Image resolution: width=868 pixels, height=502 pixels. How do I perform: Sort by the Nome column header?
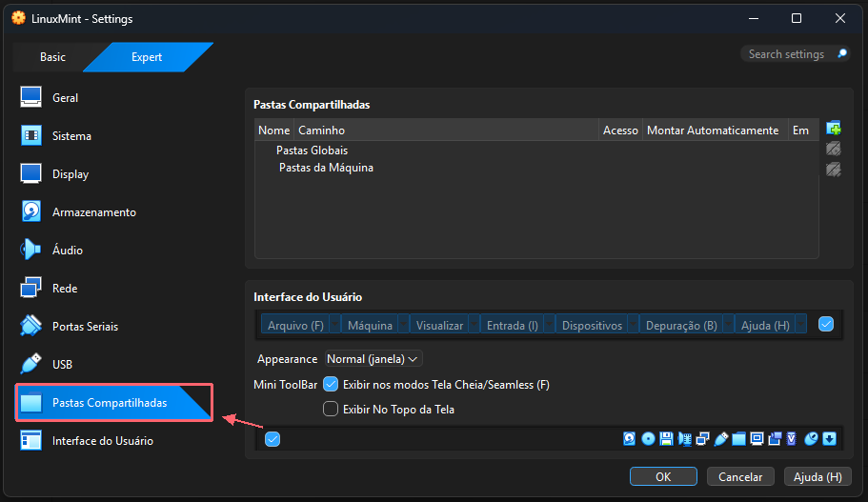[274, 131]
